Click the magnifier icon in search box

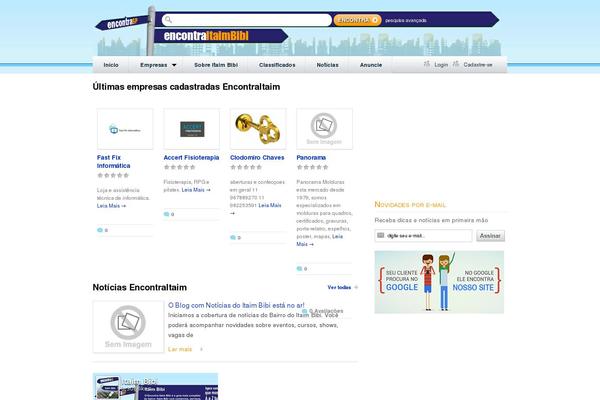coord(168,20)
